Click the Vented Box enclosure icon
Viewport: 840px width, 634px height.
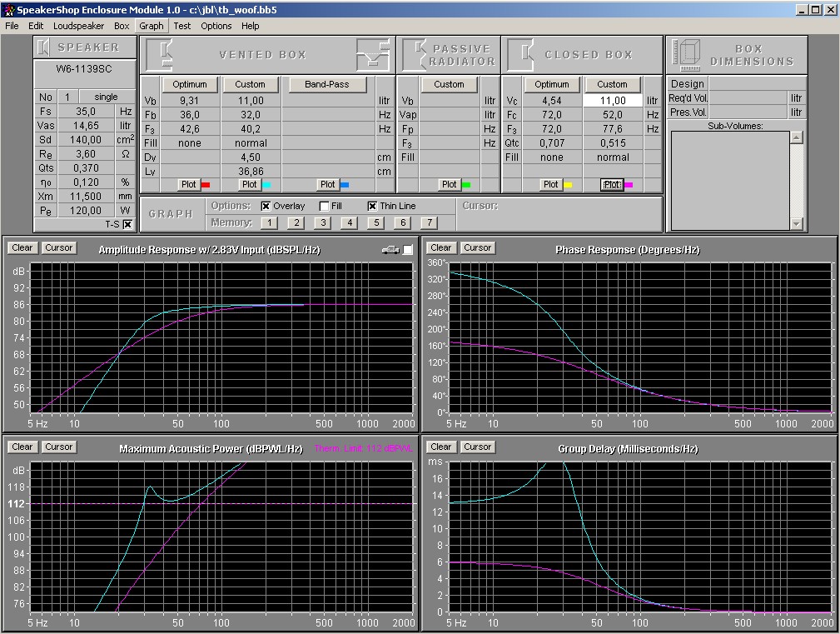(158, 54)
